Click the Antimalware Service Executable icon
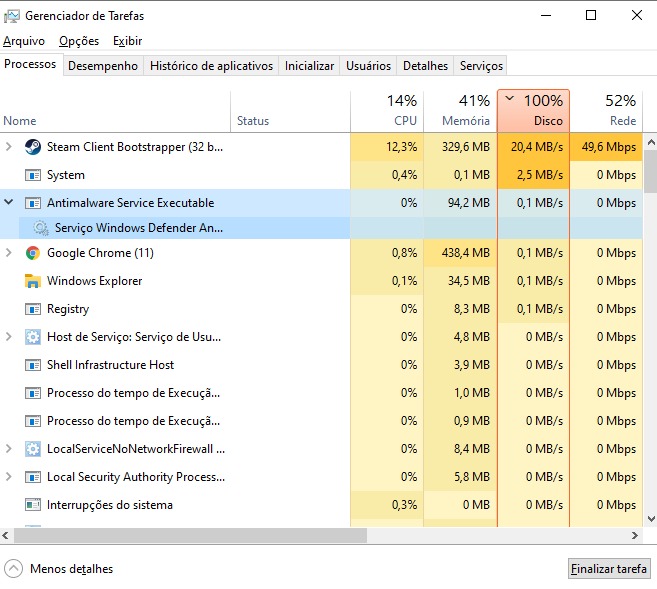 pyautogui.click(x=33, y=203)
